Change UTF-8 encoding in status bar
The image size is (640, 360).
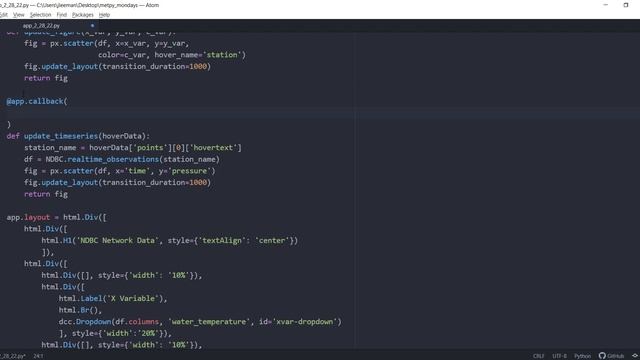(559, 356)
